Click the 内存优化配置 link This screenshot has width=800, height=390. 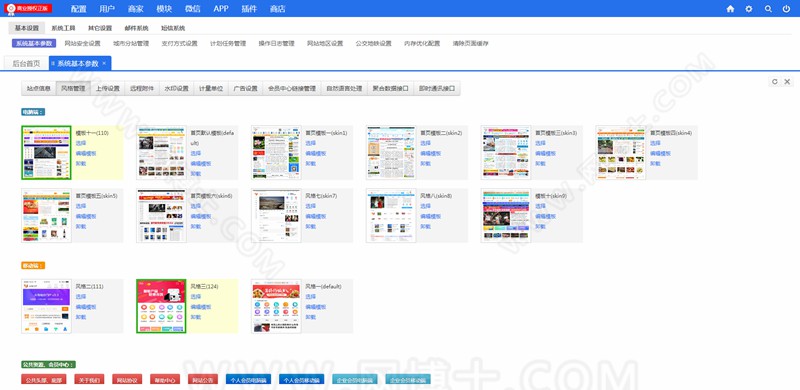pos(422,43)
